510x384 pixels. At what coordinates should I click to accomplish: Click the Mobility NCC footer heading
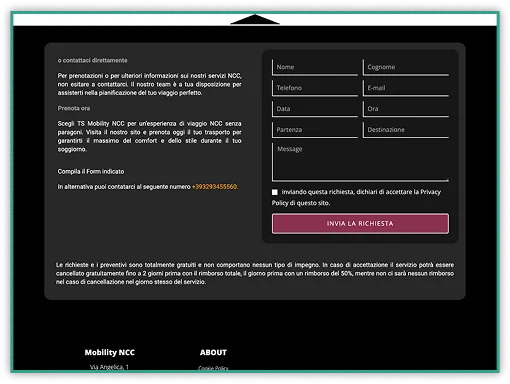pos(110,352)
